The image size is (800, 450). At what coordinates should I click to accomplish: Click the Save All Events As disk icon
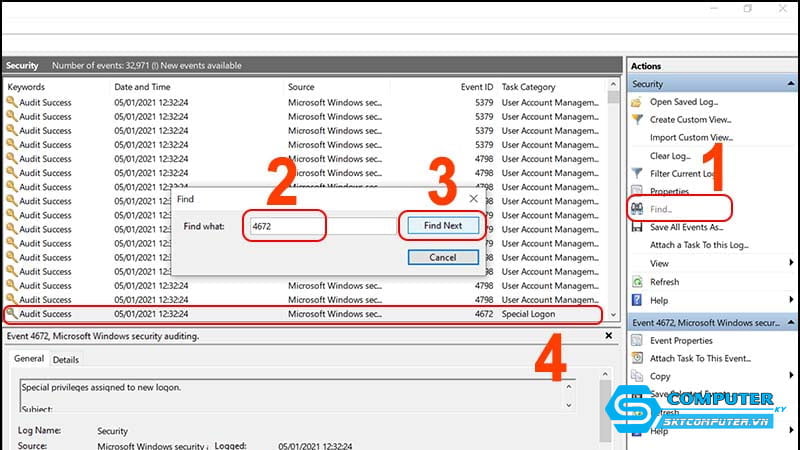pyautogui.click(x=638, y=227)
